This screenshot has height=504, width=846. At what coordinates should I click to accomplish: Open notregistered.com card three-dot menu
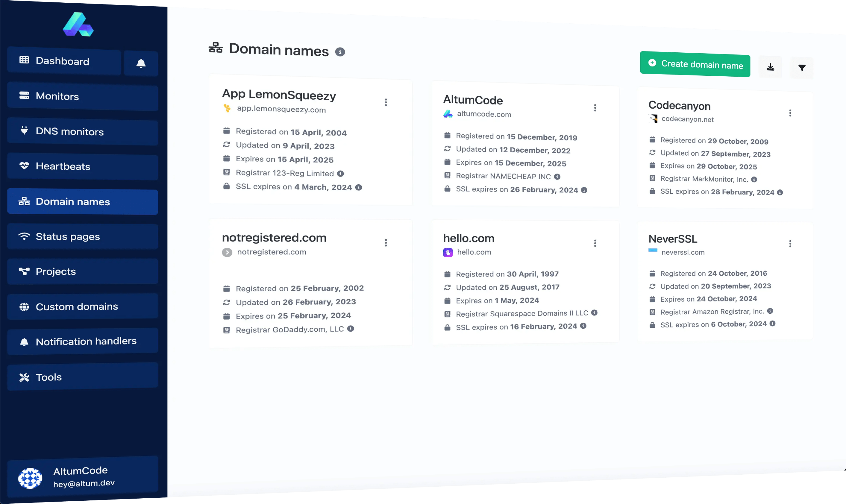point(386,243)
